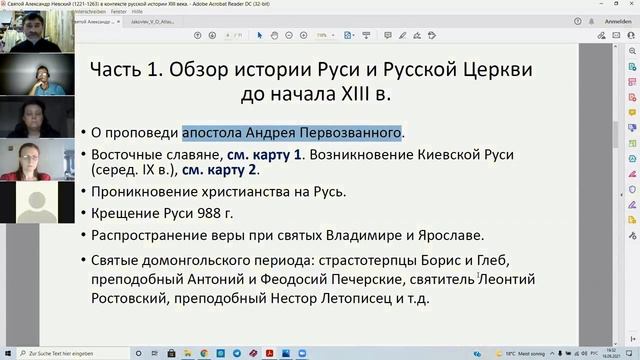Show hidden system tray icons chevron
The image size is (640, 360).
point(552,353)
